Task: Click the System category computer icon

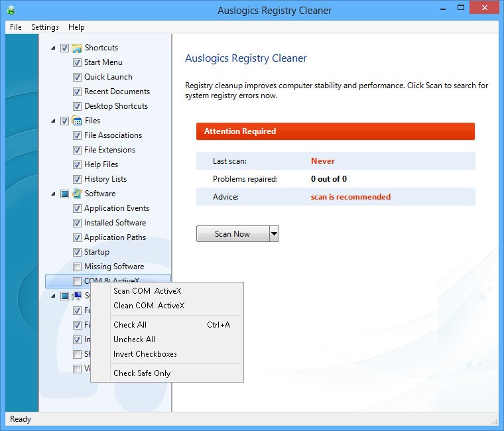Action: pos(77,296)
